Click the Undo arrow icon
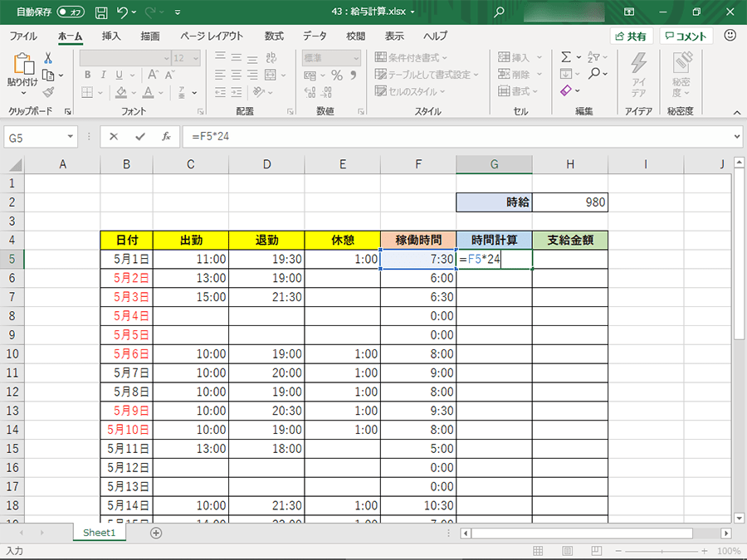Image resolution: width=747 pixels, height=560 pixels. [123, 13]
